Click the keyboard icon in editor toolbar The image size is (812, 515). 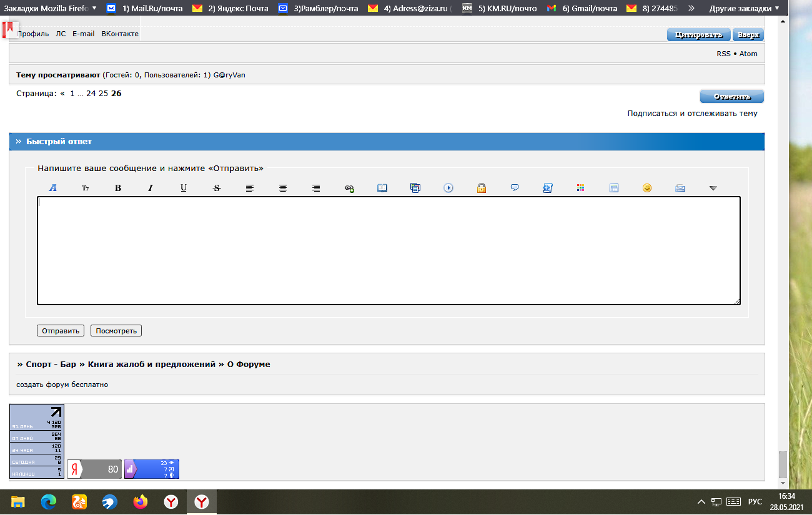[680, 188]
